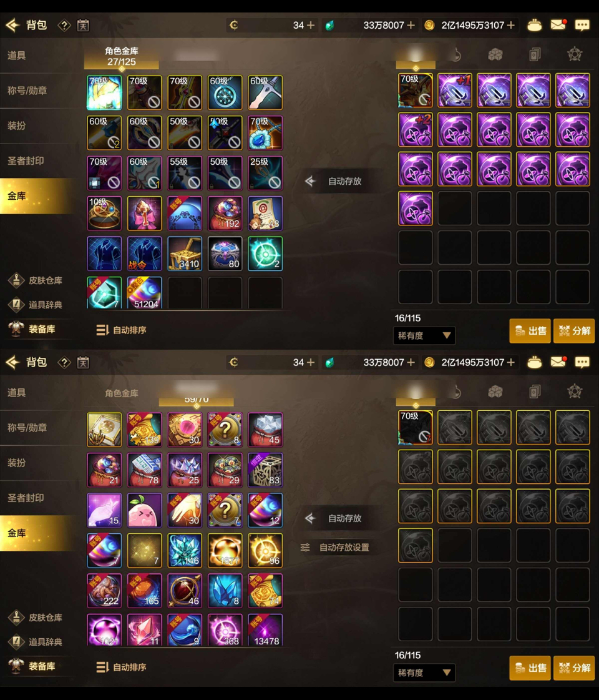Select the jewel bag with count 192
The width and height of the screenshot is (599, 700).
tap(225, 214)
